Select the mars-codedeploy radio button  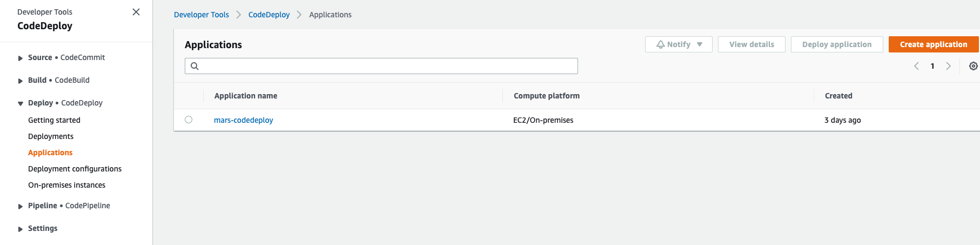pyautogui.click(x=189, y=120)
